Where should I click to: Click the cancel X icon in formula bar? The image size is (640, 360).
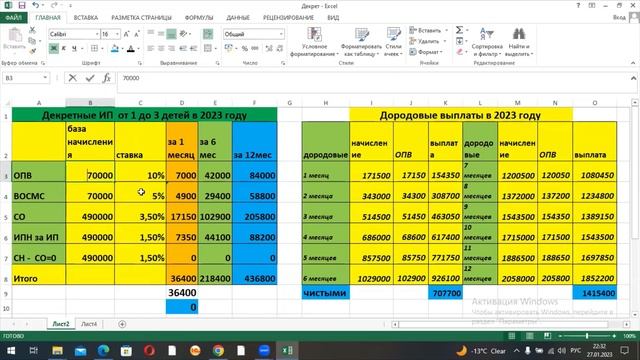73,78
